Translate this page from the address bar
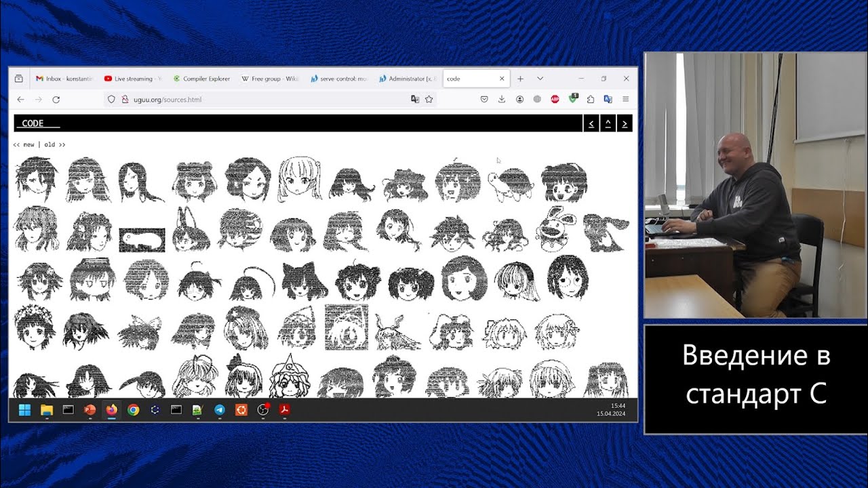Image resolution: width=868 pixels, height=488 pixels. click(415, 99)
